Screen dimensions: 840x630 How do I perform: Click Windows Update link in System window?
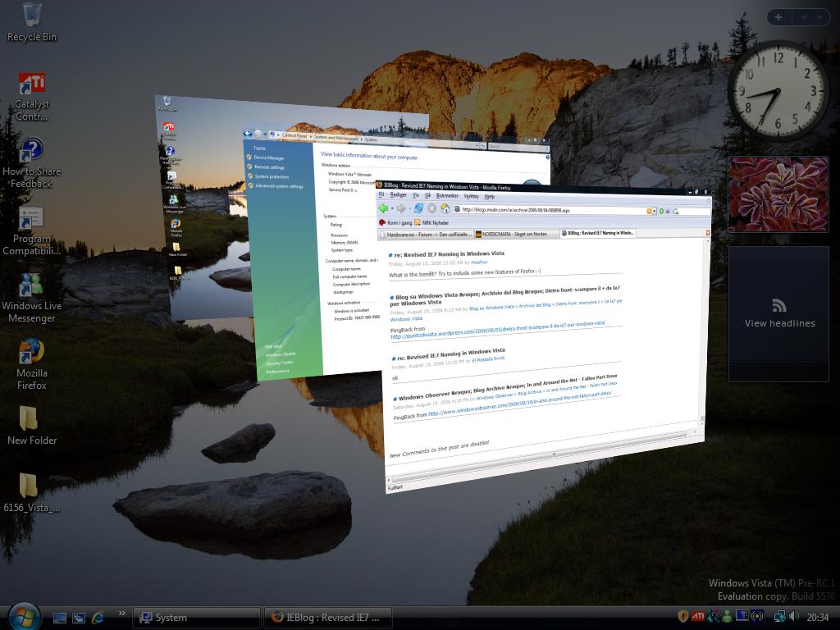click(x=281, y=354)
